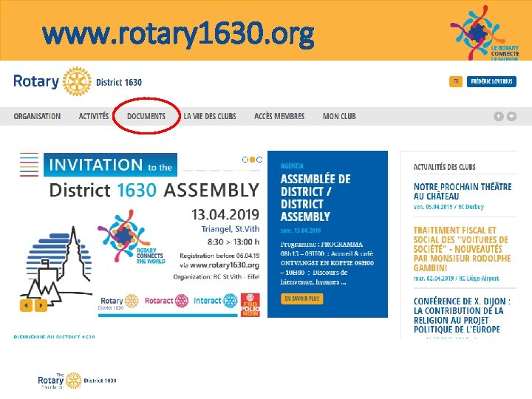
Task: Click the Rotary Foundation District 1630 footer logo
Action: click(x=77, y=381)
